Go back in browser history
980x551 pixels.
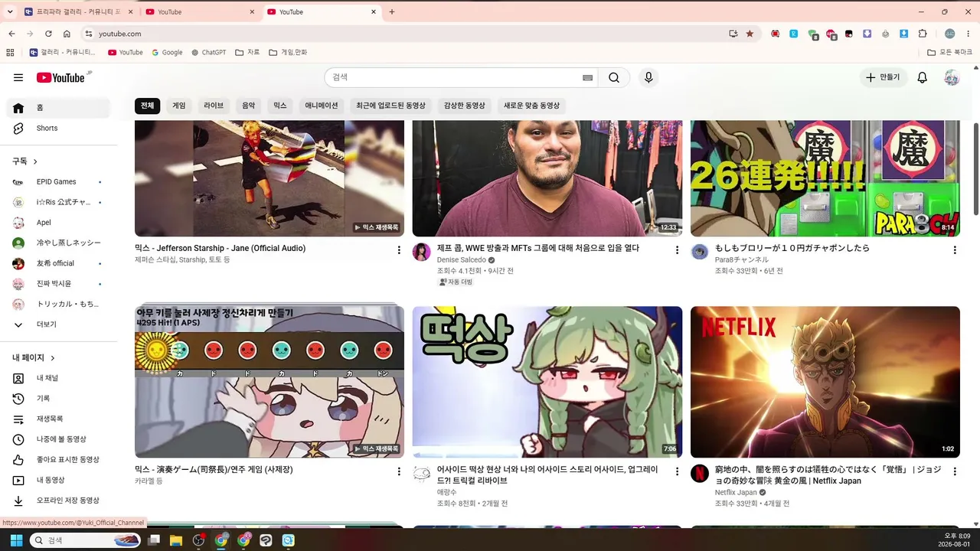point(11,34)
